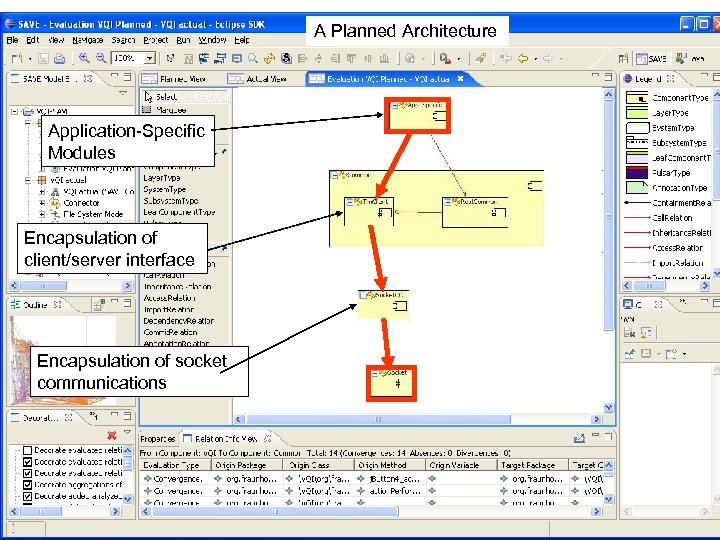
Task: Click the purple legend swatch
Action: click(637, 173)
